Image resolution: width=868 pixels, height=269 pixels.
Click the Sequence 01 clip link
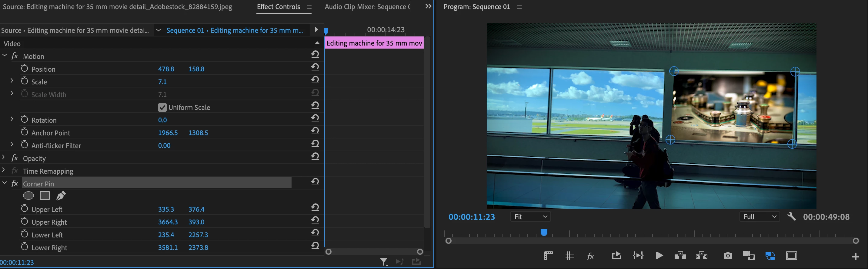pyautogui.click(x=235, y=30)
